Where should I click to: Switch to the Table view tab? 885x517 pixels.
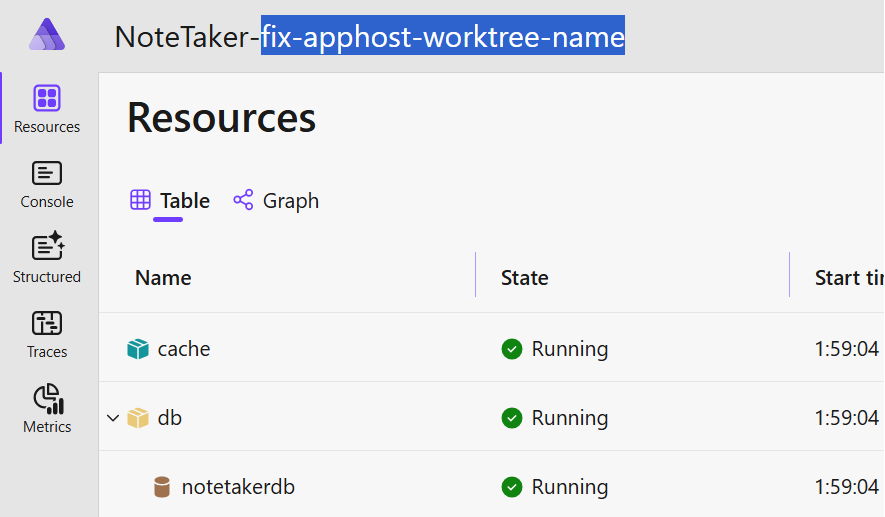click(x=170, y=201)
